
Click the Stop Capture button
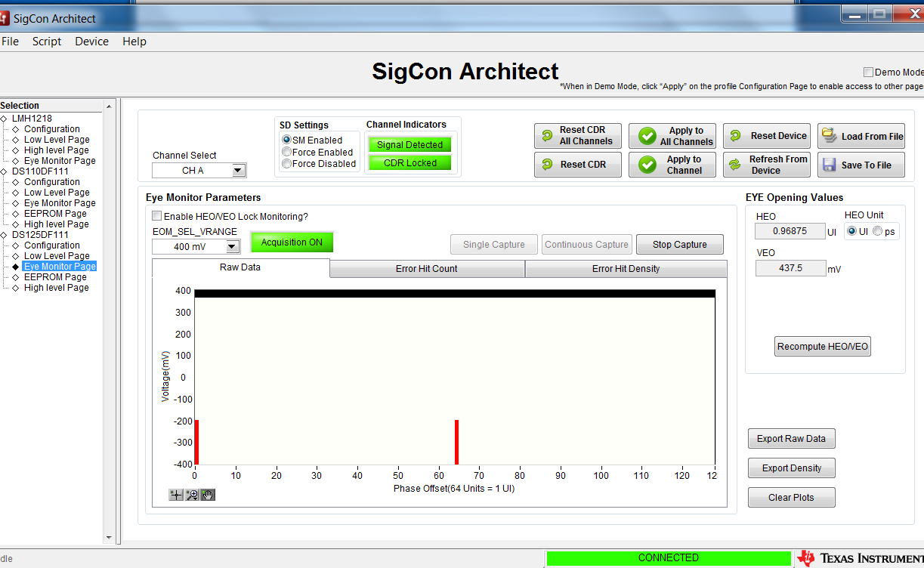pos(680,245)
